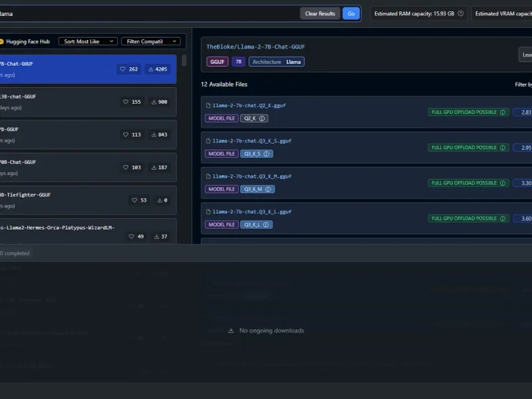Click the download icon showing 843
The image size is (532, 399).
coord(154,135)
